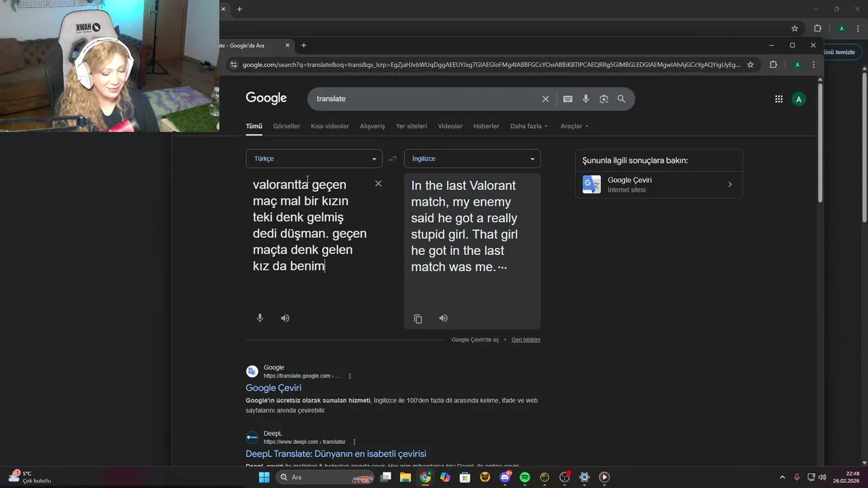Open the Google Çeviri result link
868x488 pixels.
pyautogui.click(x=273, y=388)
